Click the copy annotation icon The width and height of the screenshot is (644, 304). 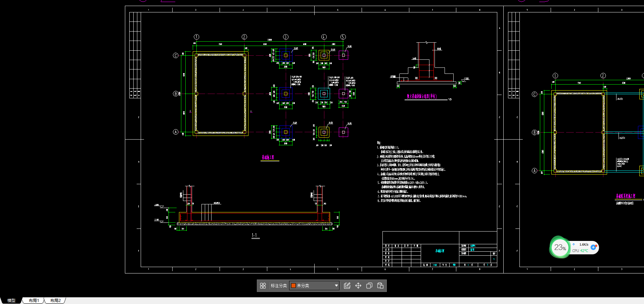369,286
